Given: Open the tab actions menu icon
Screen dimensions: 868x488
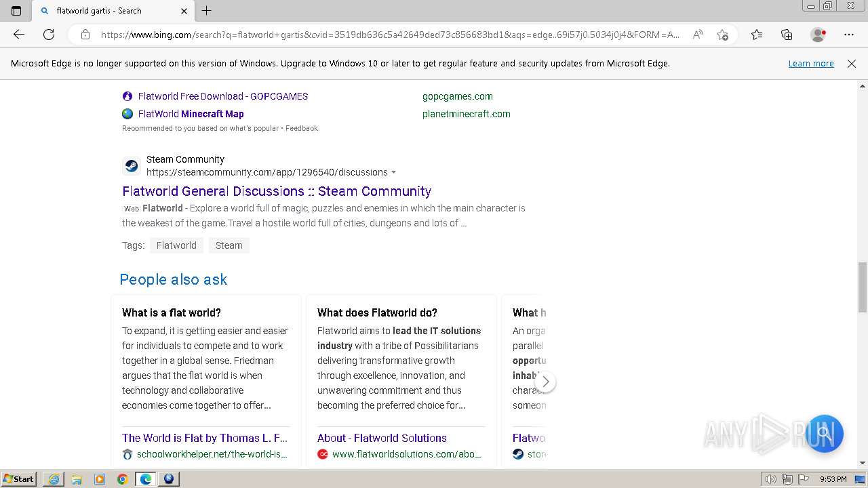Looking at the screenshot, I should click(x=16, y=11).
